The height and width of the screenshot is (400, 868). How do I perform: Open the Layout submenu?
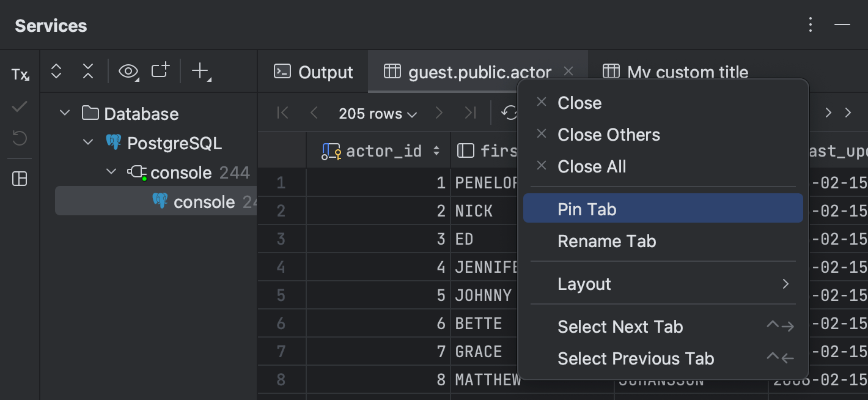pos(584,284)
